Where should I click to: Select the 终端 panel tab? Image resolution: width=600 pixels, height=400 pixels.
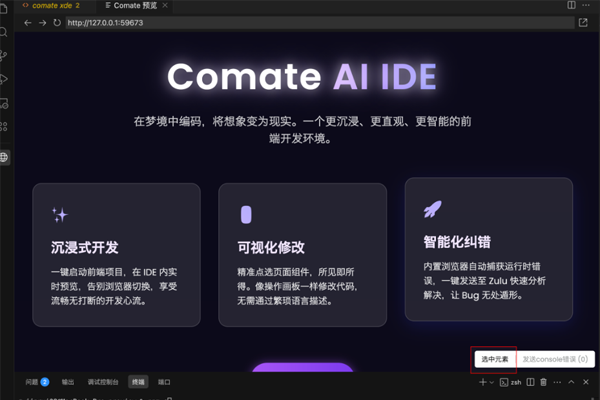coord(138,382)
